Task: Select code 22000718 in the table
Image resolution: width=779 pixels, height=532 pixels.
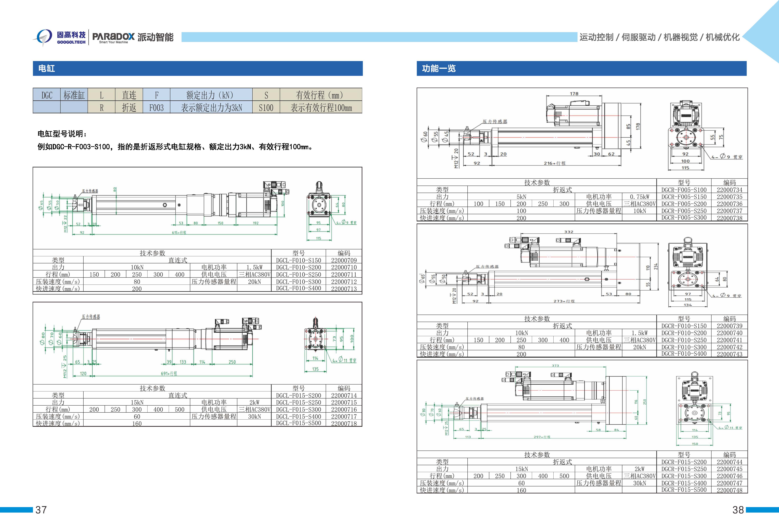Action: pyautogui.click(x=344, y=423)
